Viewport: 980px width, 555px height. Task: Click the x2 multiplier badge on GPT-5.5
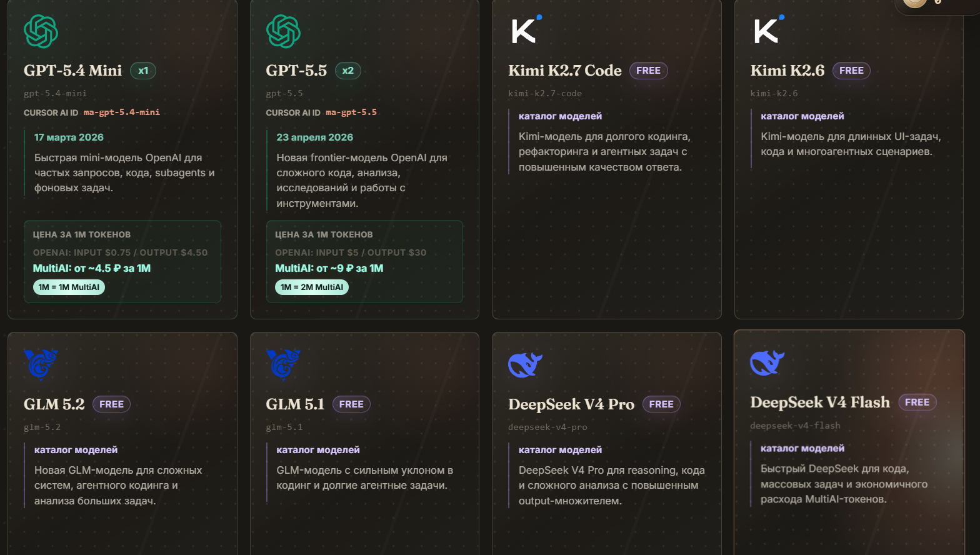pyautogui.click(x=348, y=71)
